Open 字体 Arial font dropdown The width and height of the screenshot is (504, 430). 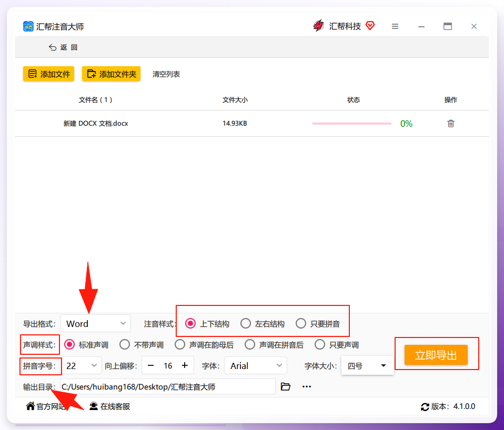tap(256, 366)
